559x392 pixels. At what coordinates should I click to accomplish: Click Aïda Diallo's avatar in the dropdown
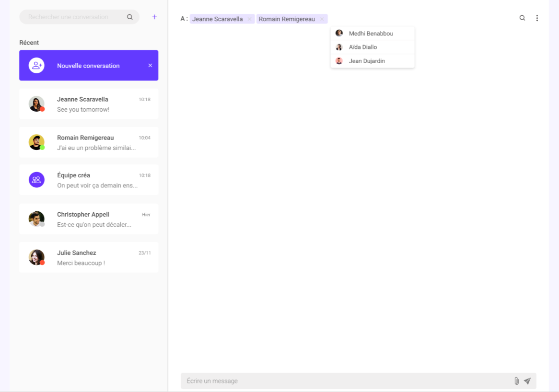(x=339, y=47)
